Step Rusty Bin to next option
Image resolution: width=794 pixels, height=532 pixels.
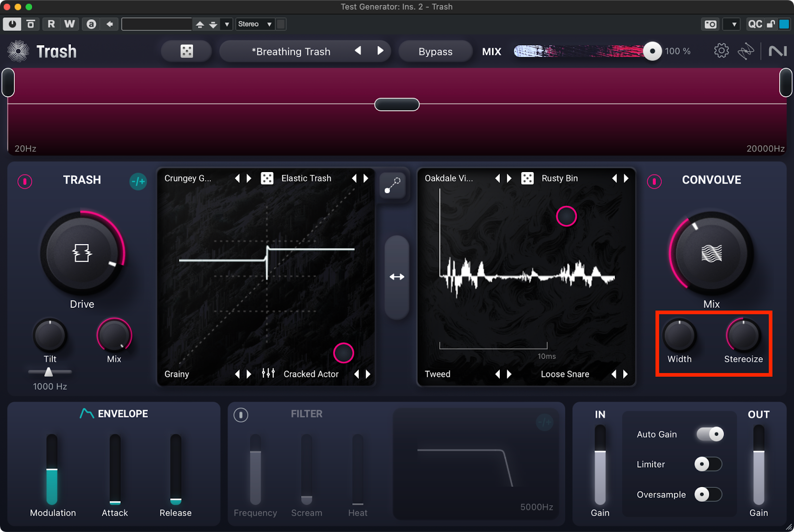[626, 178]
